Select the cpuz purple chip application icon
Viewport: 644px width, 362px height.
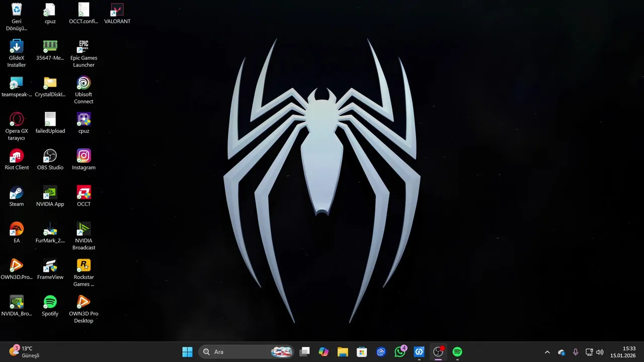84,123
